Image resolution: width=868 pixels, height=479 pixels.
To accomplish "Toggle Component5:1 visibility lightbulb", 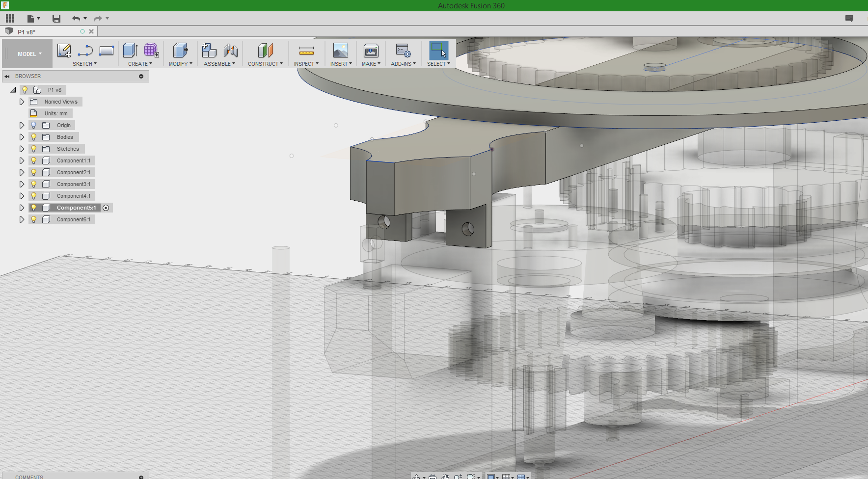I will click(34, 208).
